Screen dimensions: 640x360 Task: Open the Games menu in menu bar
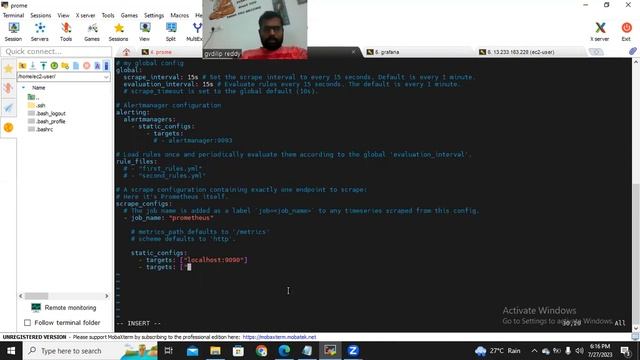click(x=129, y=15)
